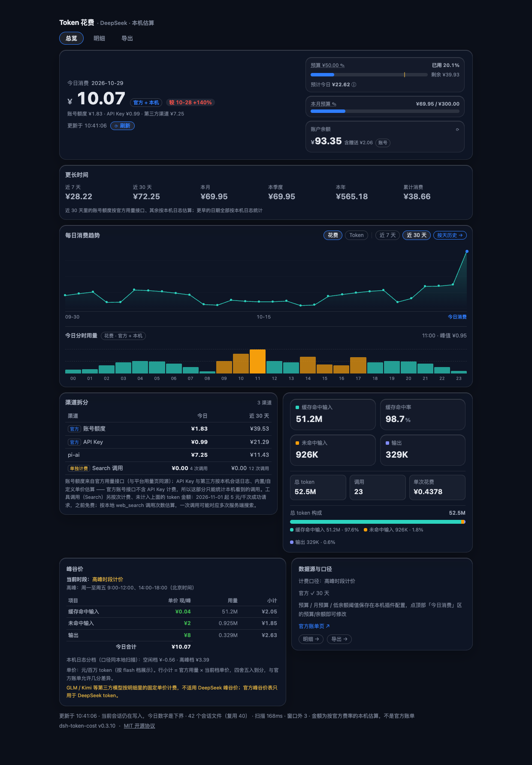
Task: Toggle the trend chart to 花费 mode
Action: coord(333,235)
